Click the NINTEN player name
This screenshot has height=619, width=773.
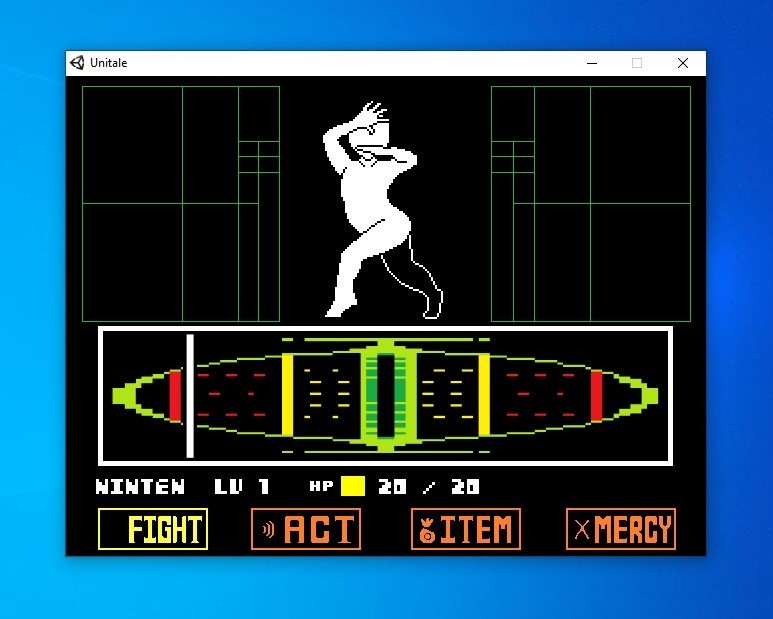[141, 486]
